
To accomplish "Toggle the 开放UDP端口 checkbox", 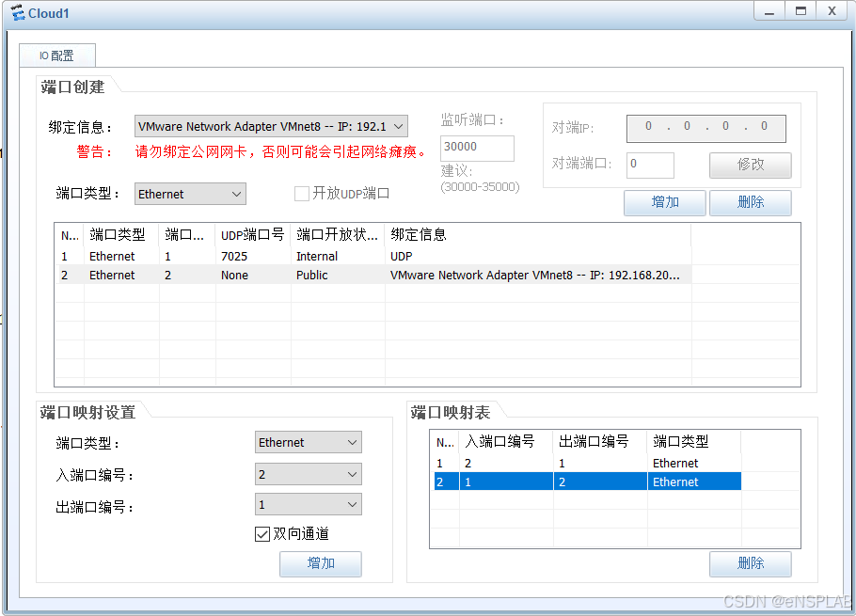I will coord(301,194).
